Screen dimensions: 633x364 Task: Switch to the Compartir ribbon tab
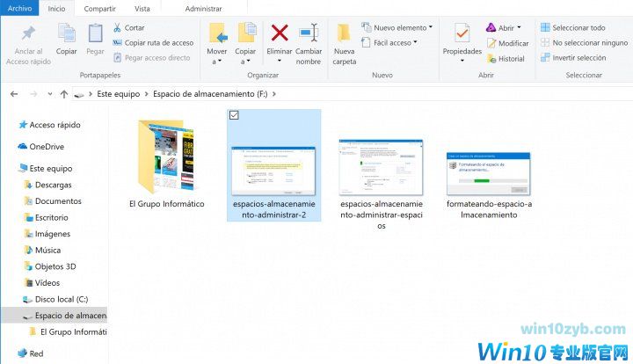pos(99,9)
